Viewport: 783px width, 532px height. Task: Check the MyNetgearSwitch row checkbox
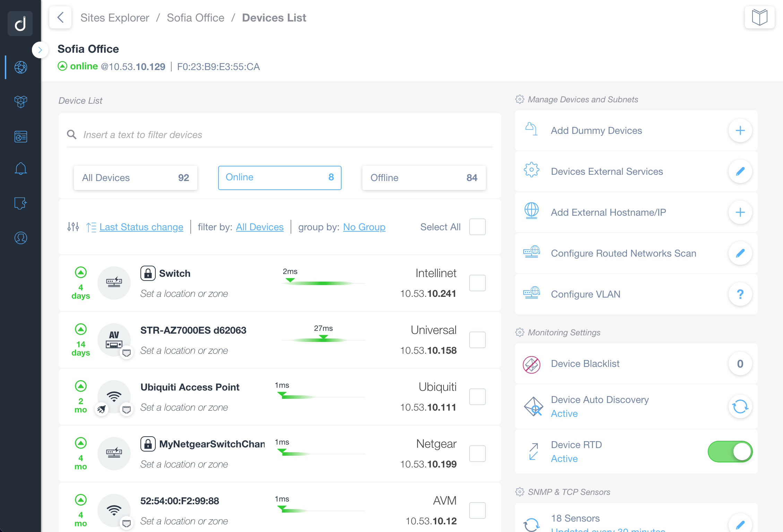coord(477,454)
